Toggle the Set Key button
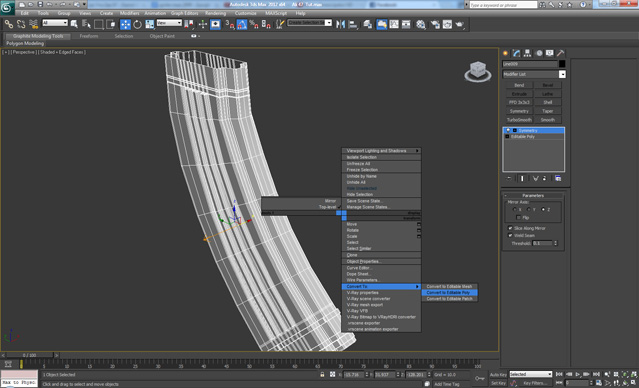Image resolution: width=639 pixels, height=388 pixels. click(498, 383)
